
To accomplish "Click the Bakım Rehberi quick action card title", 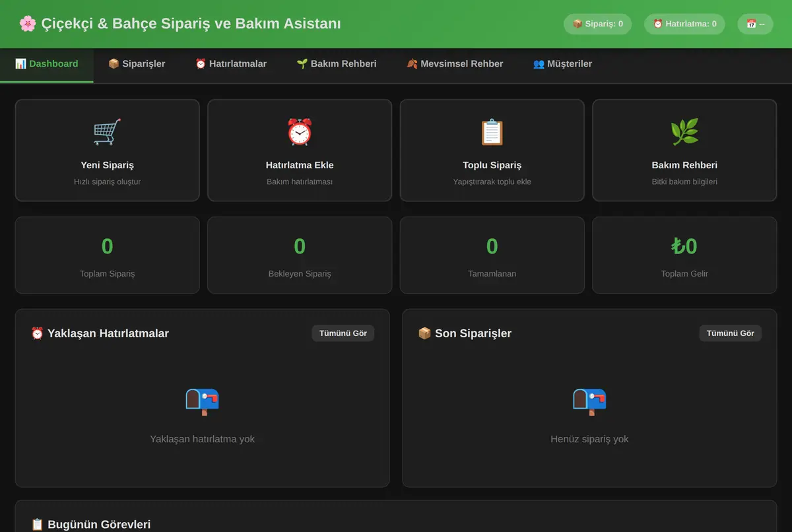I will coord(684,165).
